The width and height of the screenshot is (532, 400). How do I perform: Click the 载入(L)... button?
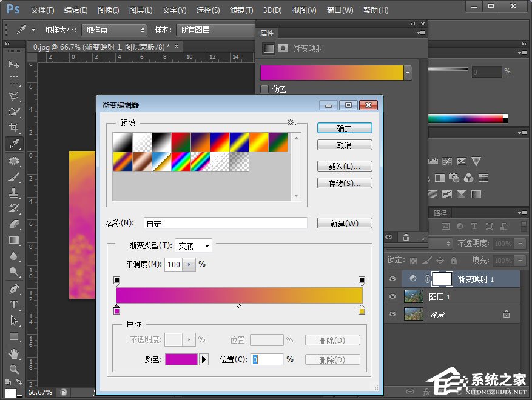pos(345,166)
